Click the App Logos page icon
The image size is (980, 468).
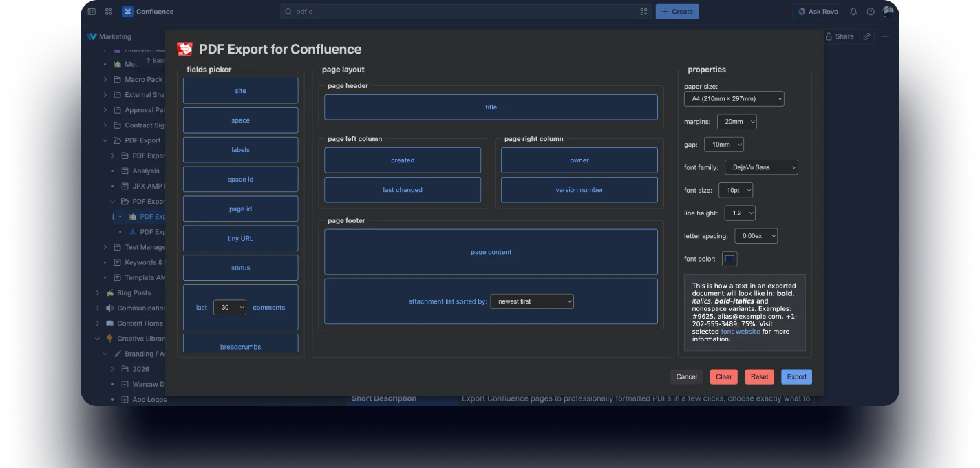click(x=125, y=399)
